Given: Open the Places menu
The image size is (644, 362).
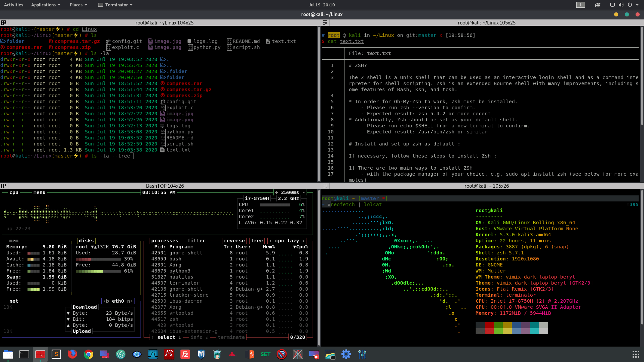Looking at the screenshot, I should point(76,5).
